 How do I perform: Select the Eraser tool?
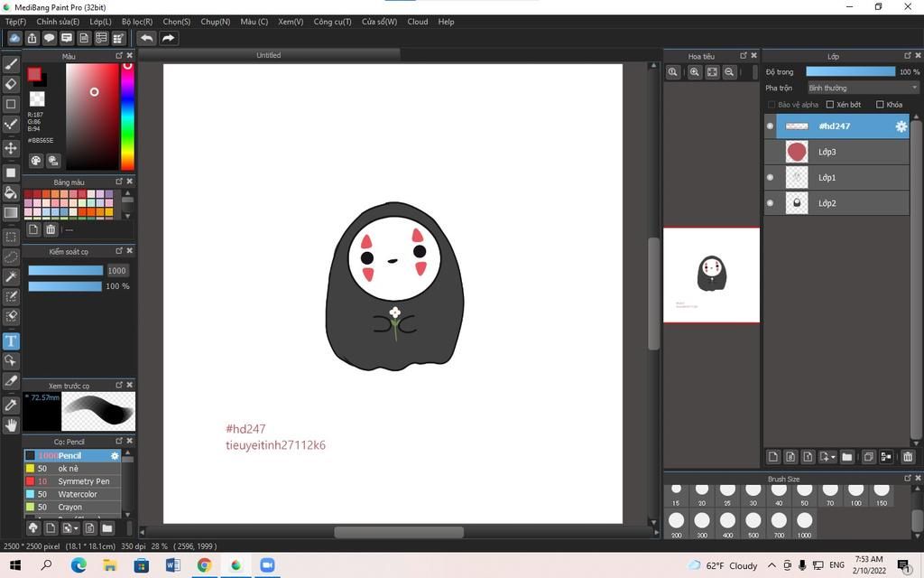click(11, 84)
